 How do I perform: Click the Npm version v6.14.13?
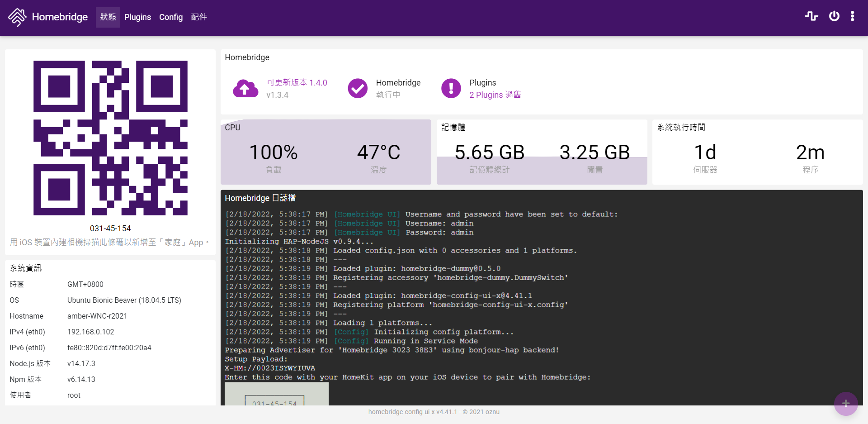click(81, 380)
